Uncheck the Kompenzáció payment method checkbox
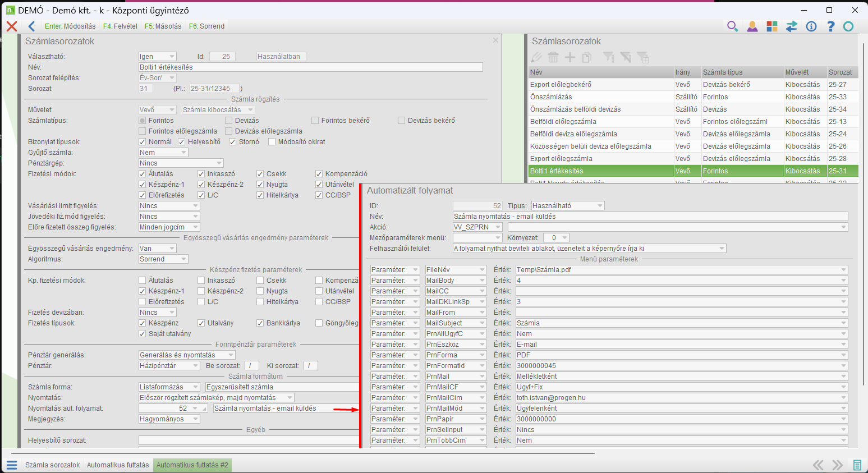The height and width of the screenshot is (473, 868). click(319, 174)
